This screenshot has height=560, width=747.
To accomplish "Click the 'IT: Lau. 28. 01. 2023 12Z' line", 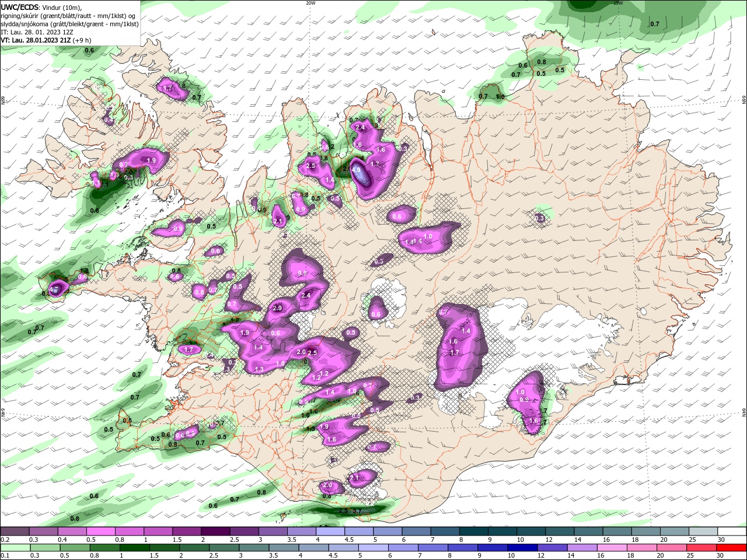I will [37, 32].
